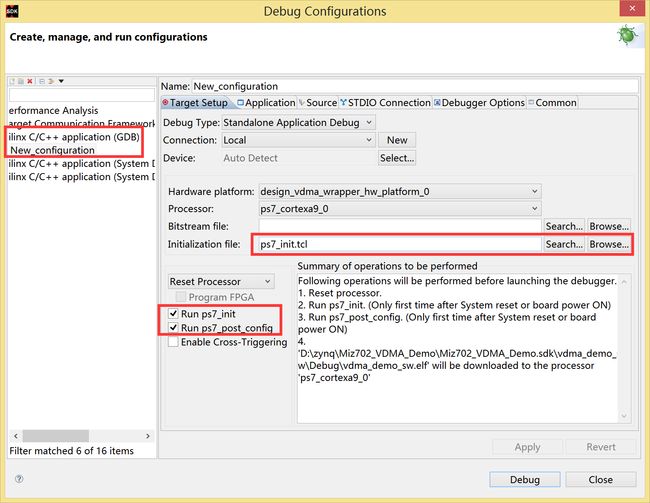Screen dimensions: 650x503
Task: Click the left tree scroll right arrow
Action: coord(148,436)
